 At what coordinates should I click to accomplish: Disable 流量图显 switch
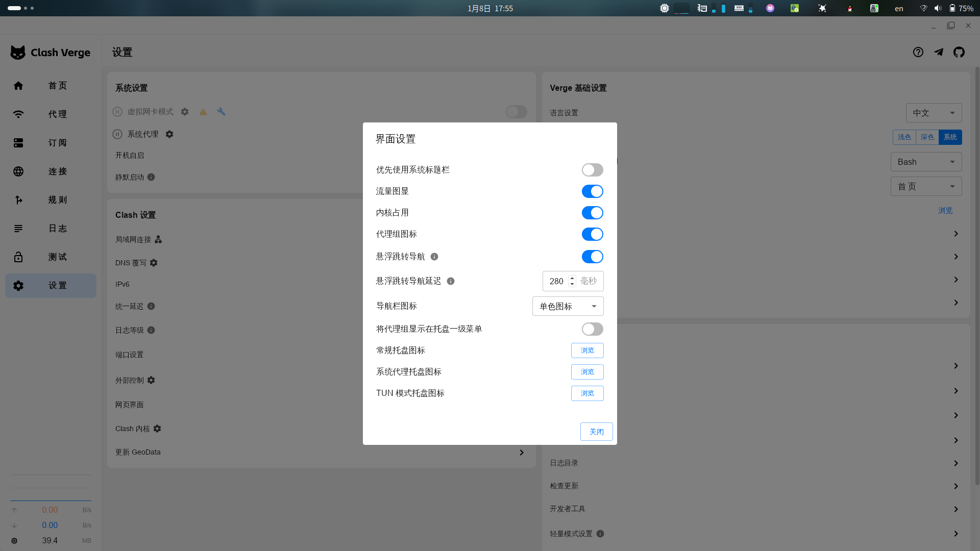click(592, 191)
